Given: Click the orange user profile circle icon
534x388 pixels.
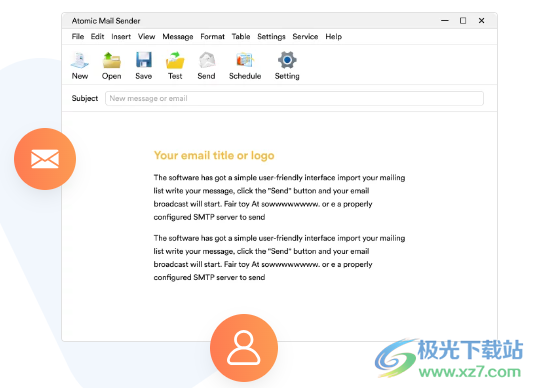Looking at the screenshot, I should [244, 348].
